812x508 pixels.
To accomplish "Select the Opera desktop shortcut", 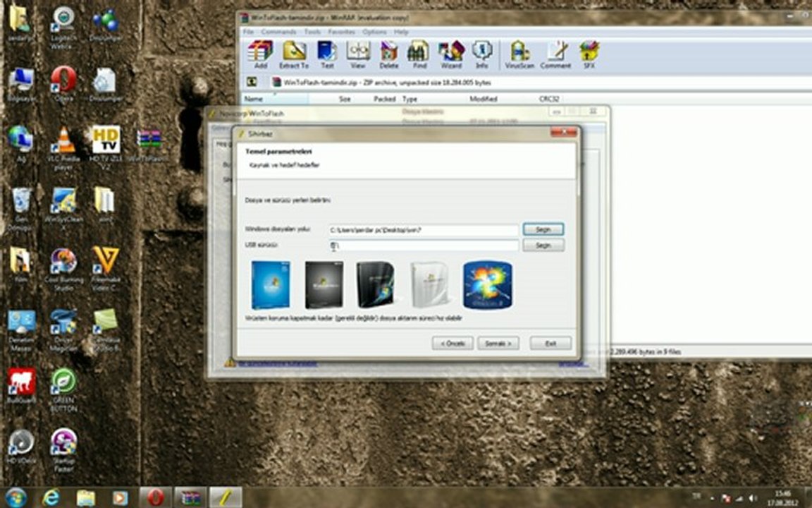I will pyautogui.click(x=63, y=83).
